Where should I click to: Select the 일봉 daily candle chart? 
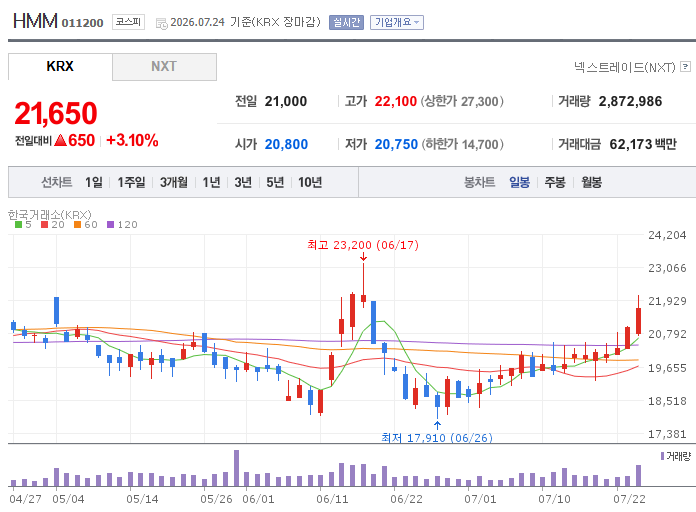click(519, 182)
